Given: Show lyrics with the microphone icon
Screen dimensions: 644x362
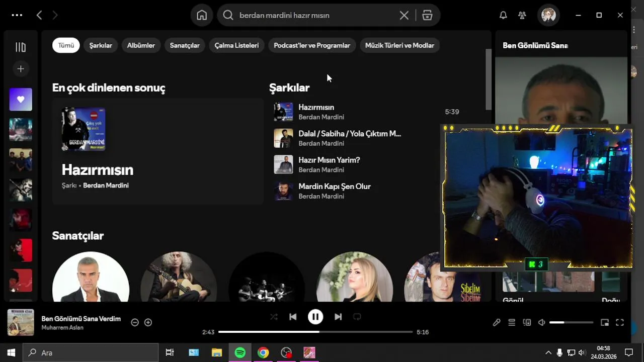Looking at the screenshot, I should [497, 322].
